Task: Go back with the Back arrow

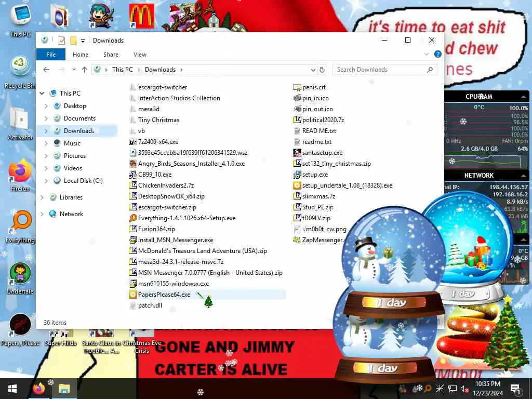Action: tap(46, 70)
